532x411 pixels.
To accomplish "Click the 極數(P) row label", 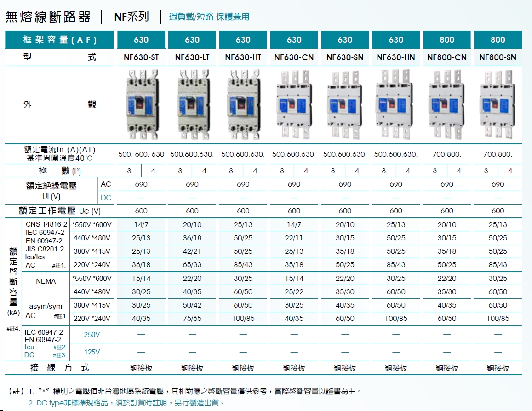I will point(60,171).
